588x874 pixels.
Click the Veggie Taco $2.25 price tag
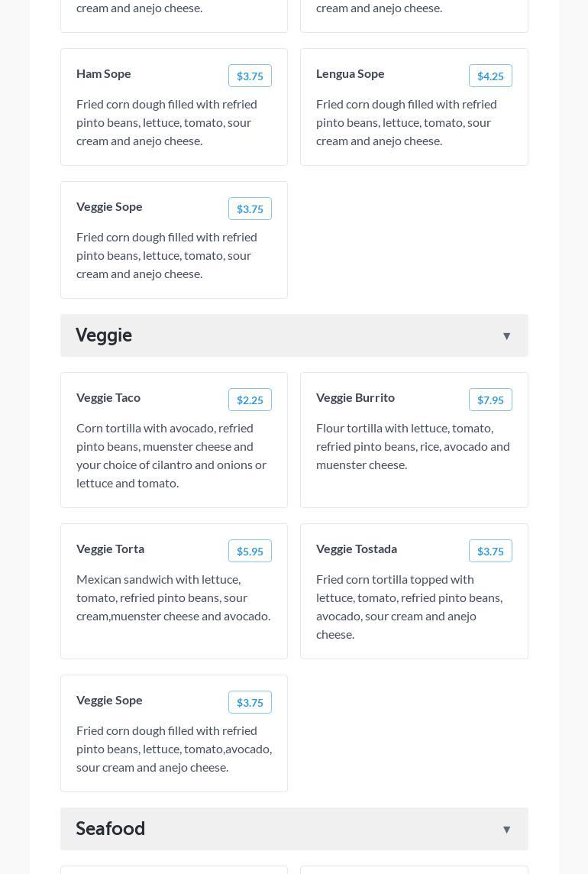pos(250,400)
